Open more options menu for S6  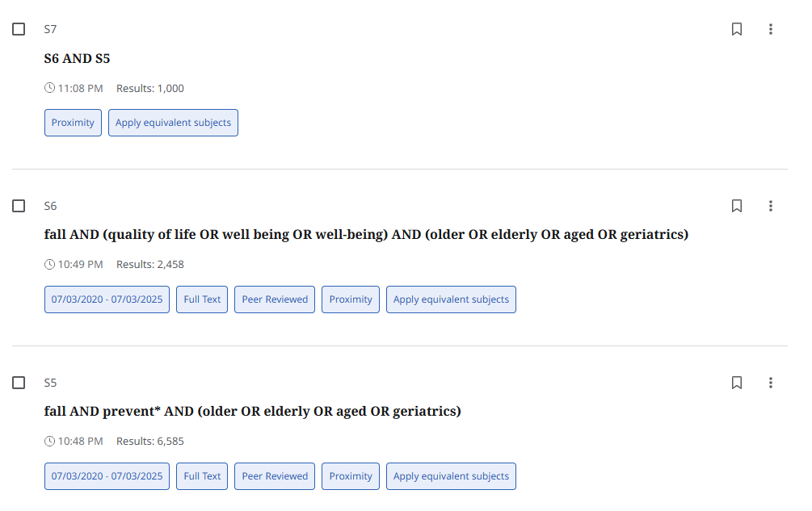click(771, 206)
